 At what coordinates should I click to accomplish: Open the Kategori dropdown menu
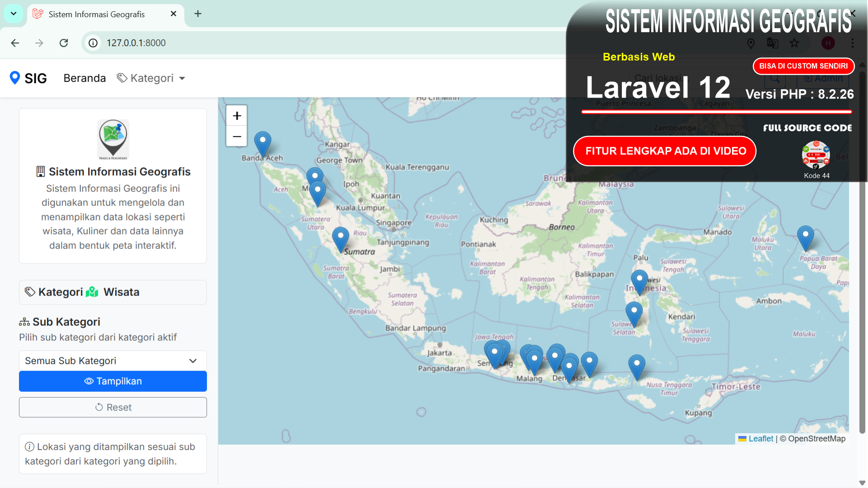point(151,78)
